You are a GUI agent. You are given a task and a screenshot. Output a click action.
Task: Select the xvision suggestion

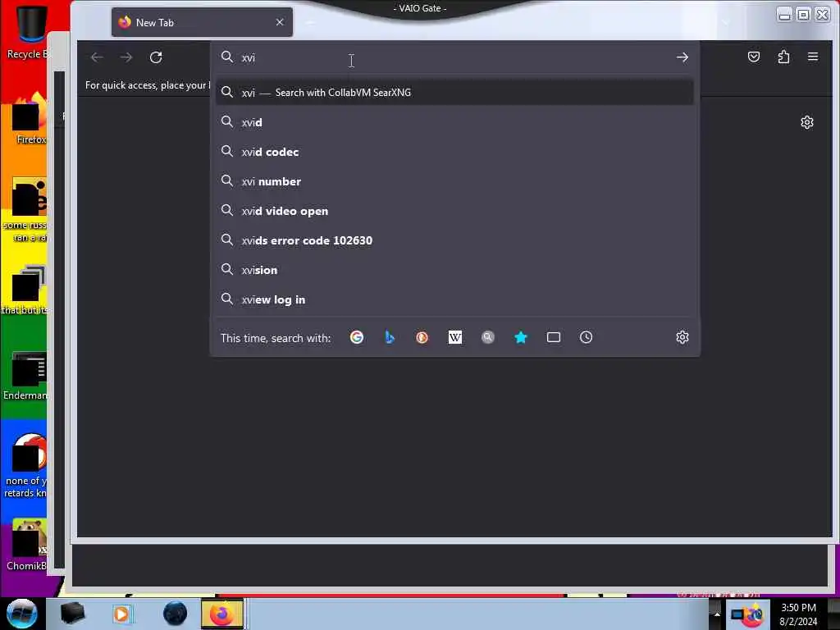pyautogui.click(x=454, y=269)
